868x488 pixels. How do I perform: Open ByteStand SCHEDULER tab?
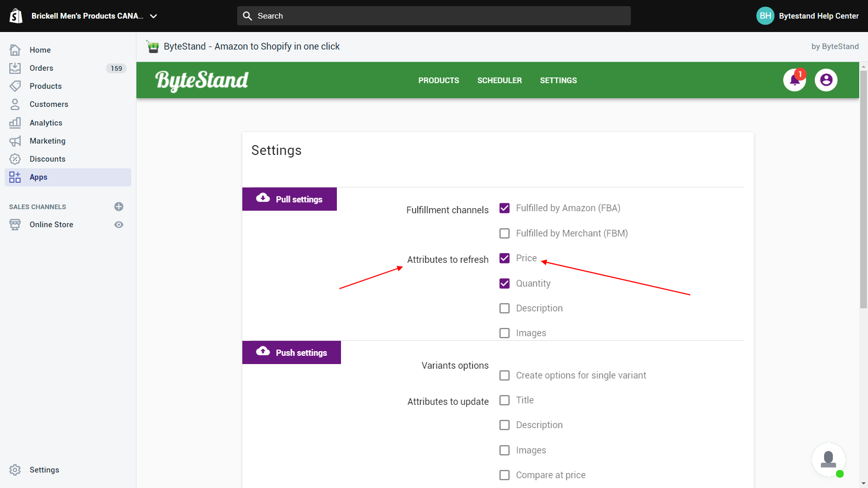(x=500, y=81)
